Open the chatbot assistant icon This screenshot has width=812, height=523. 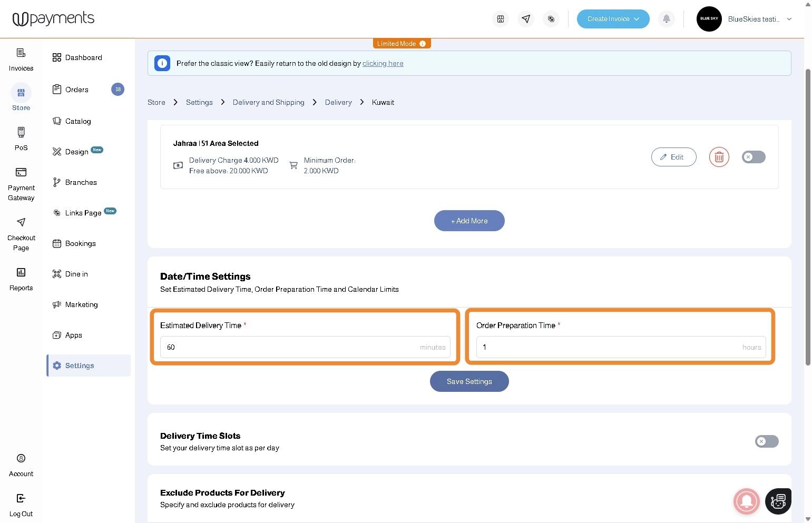click(x=778, y=501)
